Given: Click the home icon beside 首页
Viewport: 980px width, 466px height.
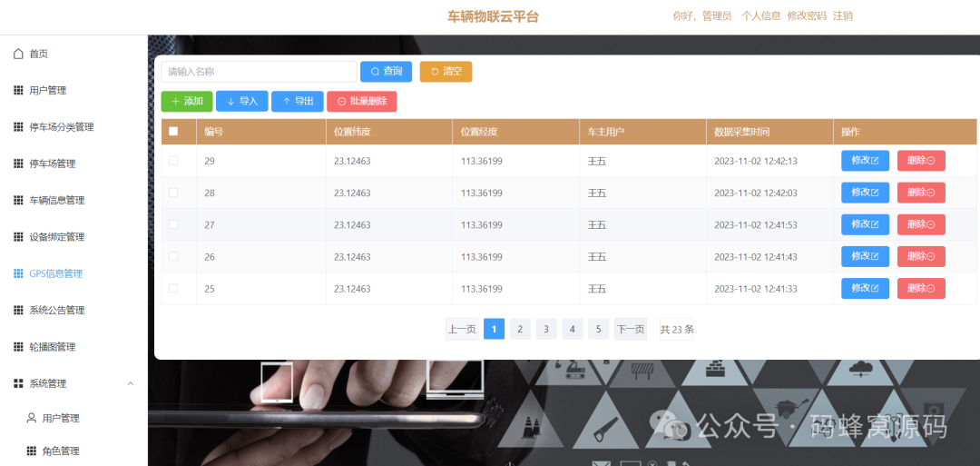Looking at the screenshot, I should tap(18, 54).
